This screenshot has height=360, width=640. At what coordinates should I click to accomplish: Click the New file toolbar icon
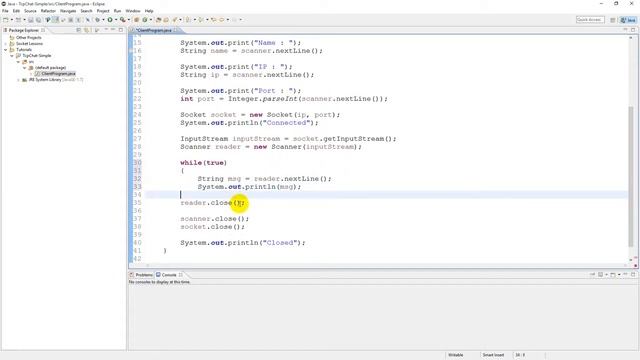[x=6, y=20]
